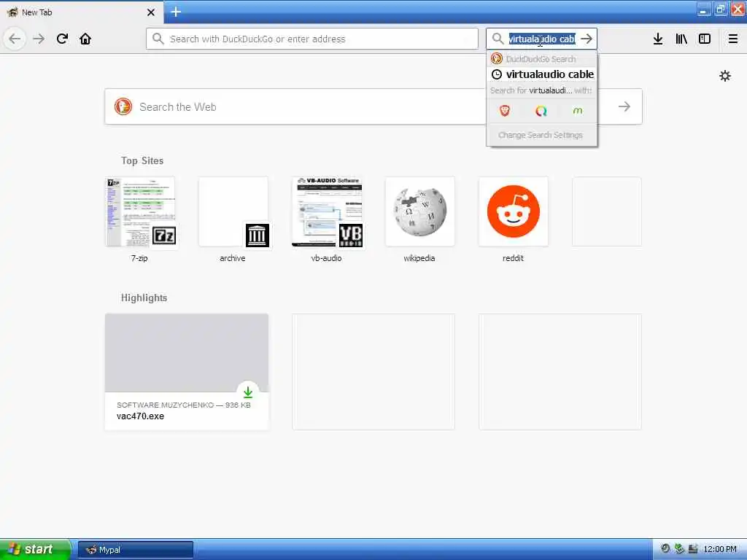Screen dimensions: 747x560
Task: Click the green download icon on vac470.exe
Action: [x=248, y=392]
